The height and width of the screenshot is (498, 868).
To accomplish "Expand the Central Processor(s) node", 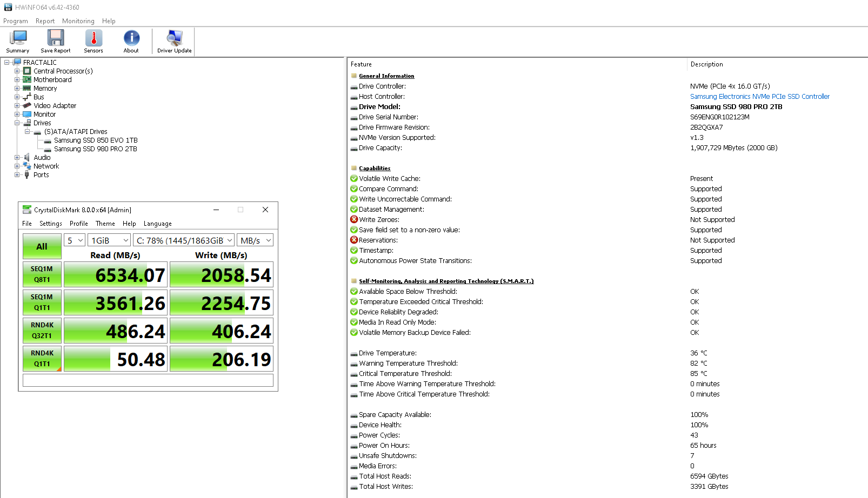I will pyautogui.click(x=17, y=71).
